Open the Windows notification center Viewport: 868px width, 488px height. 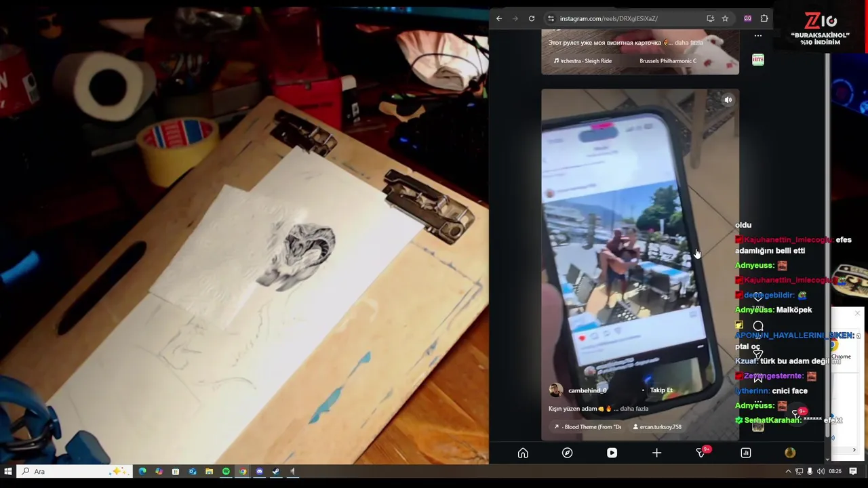point(854,471)
